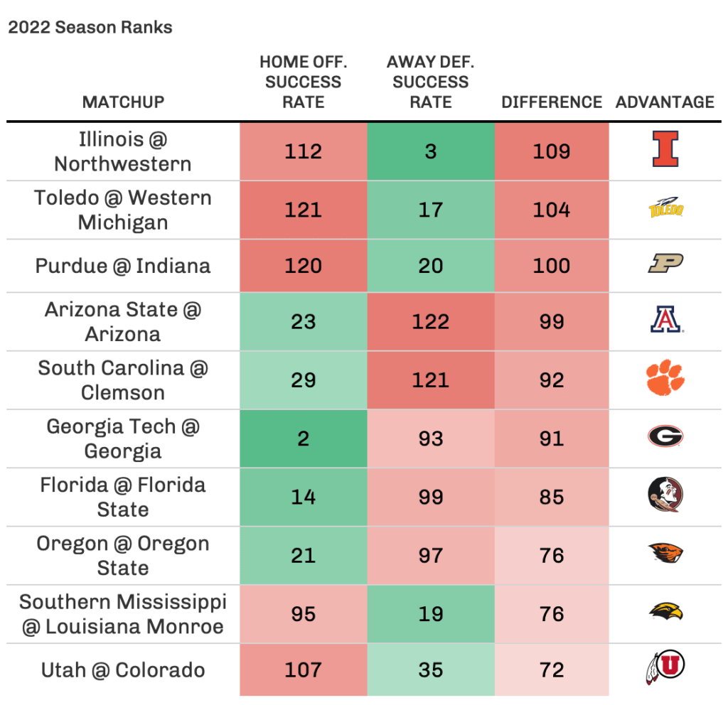The image size is (728, 705).
Task: Click the Oregon State Beavers logo
Action: click(665, 555)
